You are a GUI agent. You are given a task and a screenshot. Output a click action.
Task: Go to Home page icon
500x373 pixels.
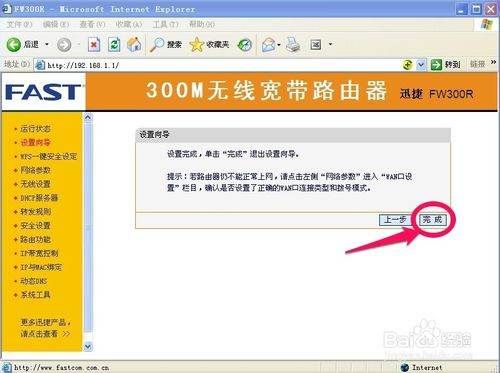(134, 44)
